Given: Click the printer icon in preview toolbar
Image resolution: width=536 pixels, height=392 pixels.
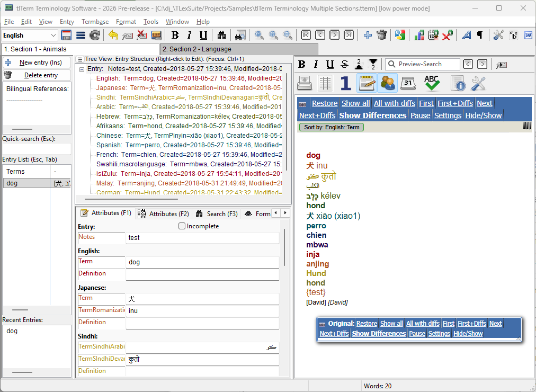Looking at the screenshot, I should tap(304, 83).
